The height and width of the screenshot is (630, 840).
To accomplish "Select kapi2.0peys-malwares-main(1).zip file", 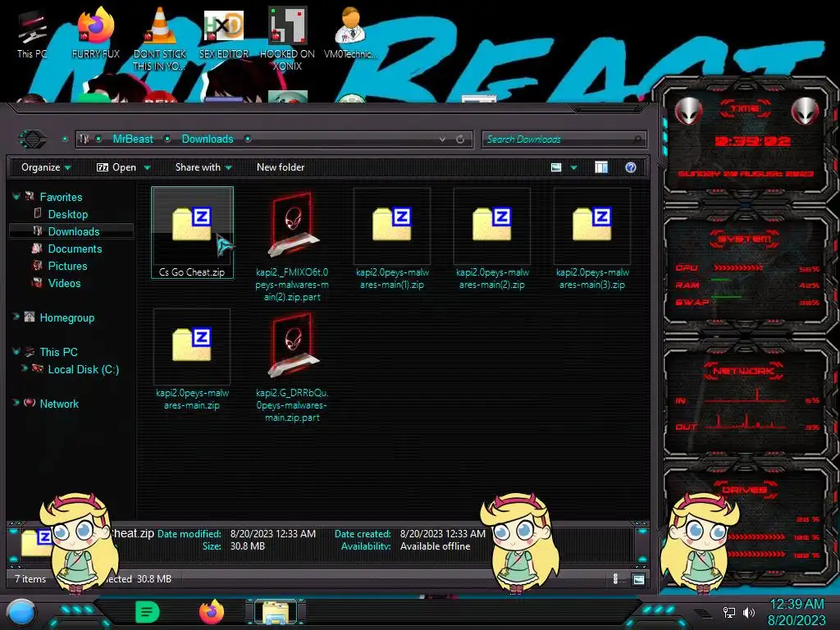I will click(x=392, y=240).
